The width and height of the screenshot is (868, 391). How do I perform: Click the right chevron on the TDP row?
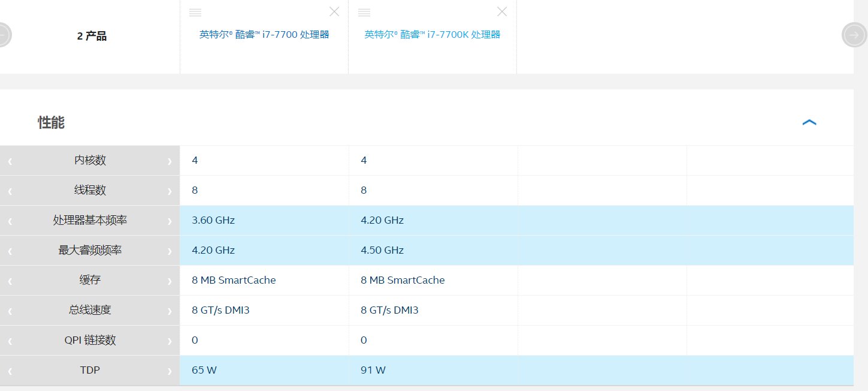[170, 370]
